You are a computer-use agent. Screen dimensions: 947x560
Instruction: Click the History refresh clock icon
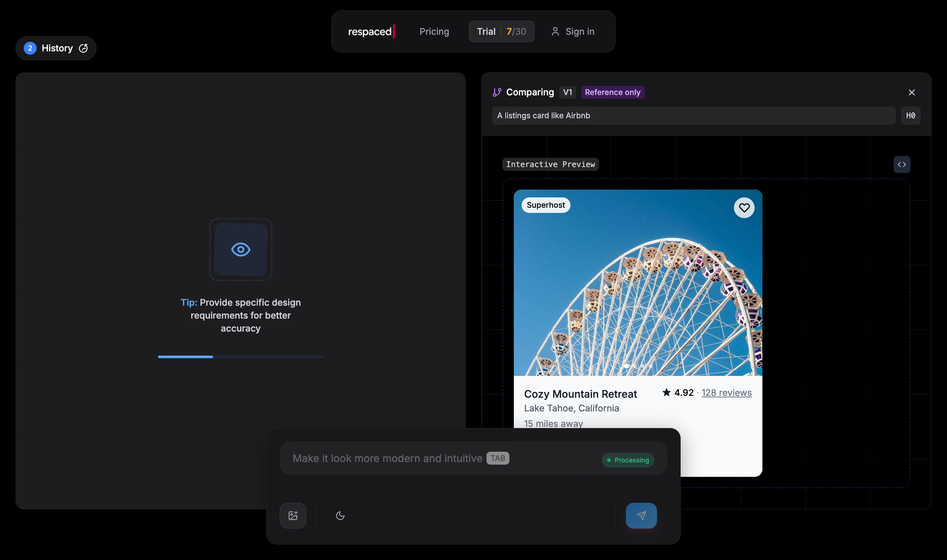coord(84,48)
